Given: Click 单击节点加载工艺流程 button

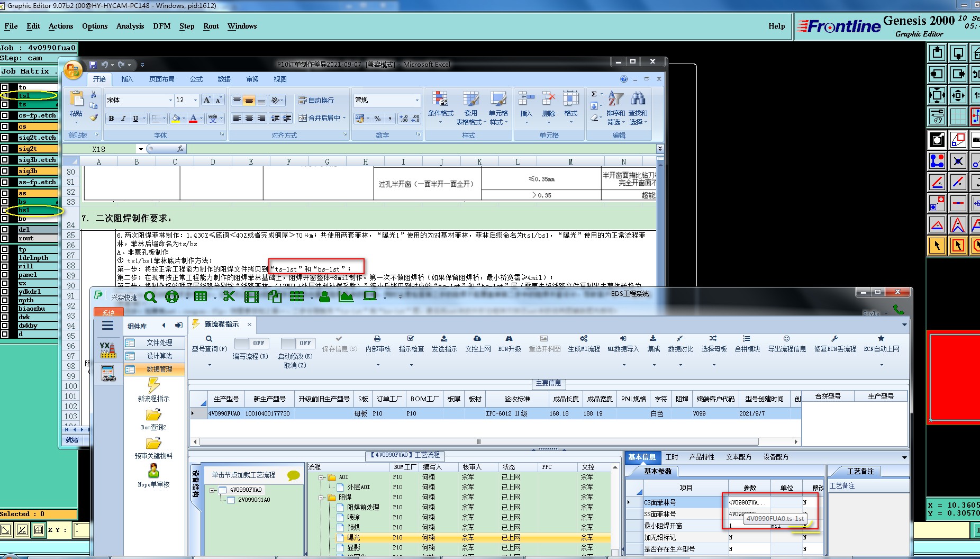Looking at the screenshot, I should 243,475.
